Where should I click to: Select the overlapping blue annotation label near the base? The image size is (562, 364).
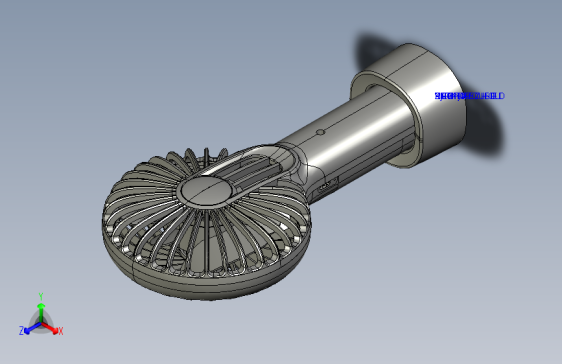(x=470, y=96)
